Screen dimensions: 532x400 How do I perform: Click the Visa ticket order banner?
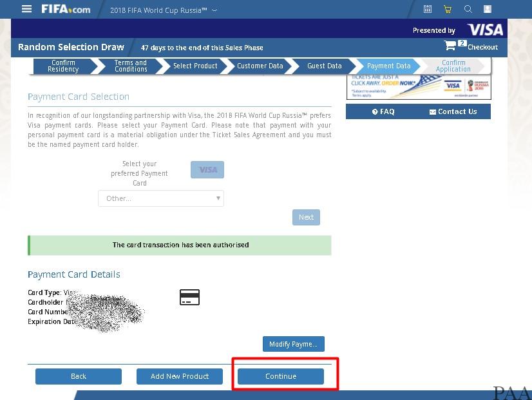(419, 87)
